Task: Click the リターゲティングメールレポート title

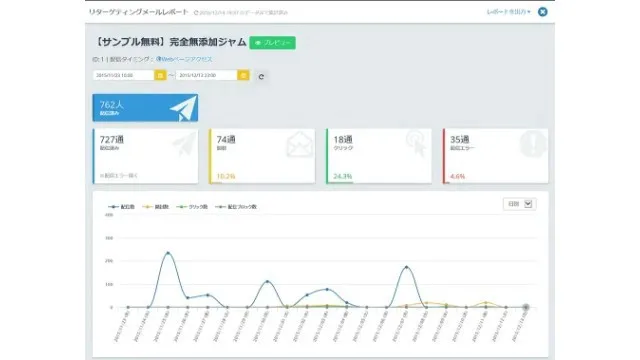Action: coord(138,12)
